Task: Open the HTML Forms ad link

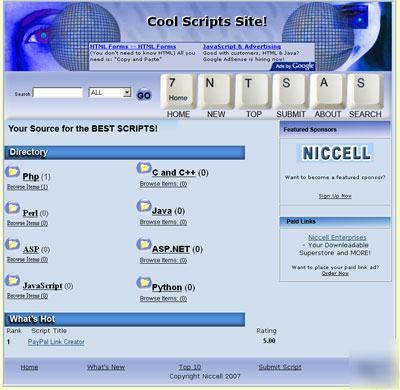Action: [133, 47]
